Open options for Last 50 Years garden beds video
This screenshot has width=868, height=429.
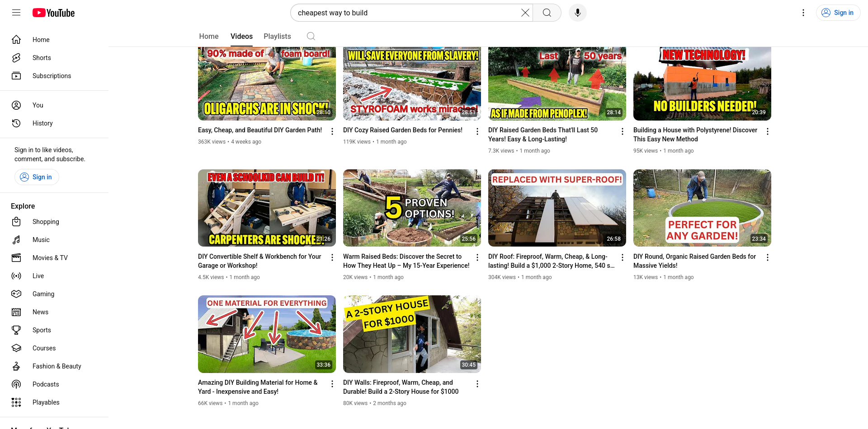click(623, 131)
